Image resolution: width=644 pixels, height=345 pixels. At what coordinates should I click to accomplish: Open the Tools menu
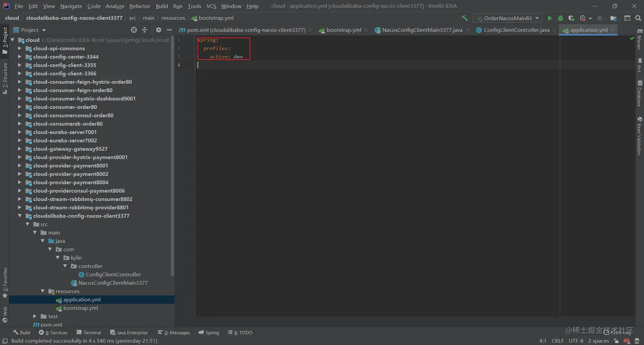pos(194,6)
